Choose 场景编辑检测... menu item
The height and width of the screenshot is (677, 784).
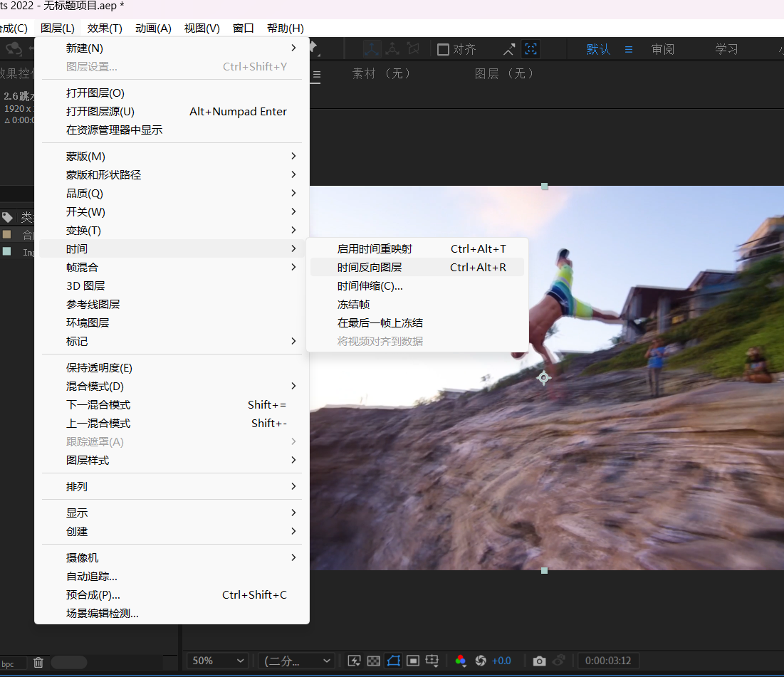point(172,613)
